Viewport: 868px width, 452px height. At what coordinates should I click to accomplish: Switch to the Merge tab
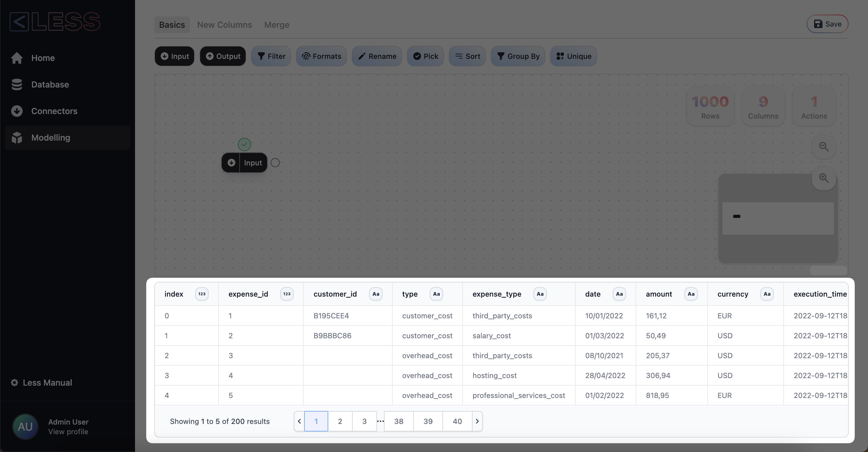tap(277, 25)
